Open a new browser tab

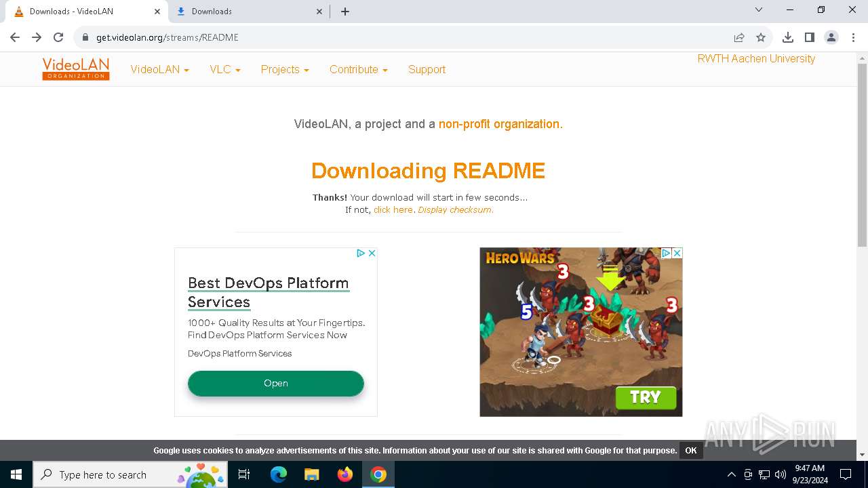[x=345, y=11]
